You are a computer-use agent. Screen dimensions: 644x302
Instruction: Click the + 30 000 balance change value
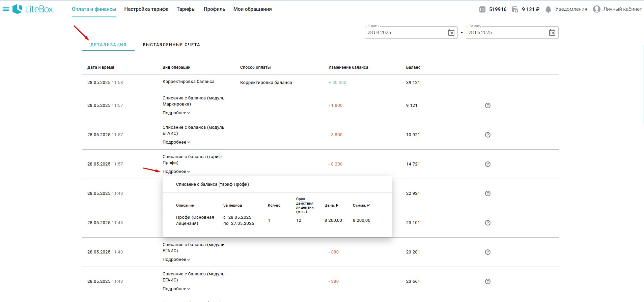337,83
